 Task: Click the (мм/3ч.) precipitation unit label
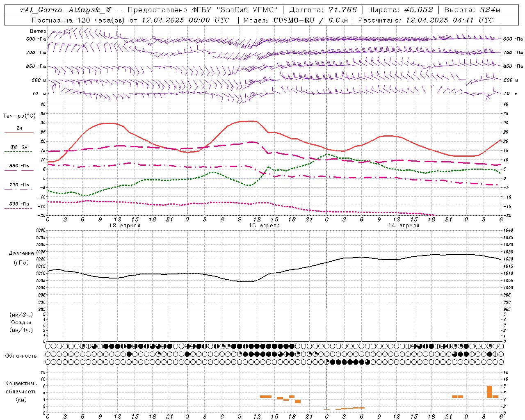[21, 315]
